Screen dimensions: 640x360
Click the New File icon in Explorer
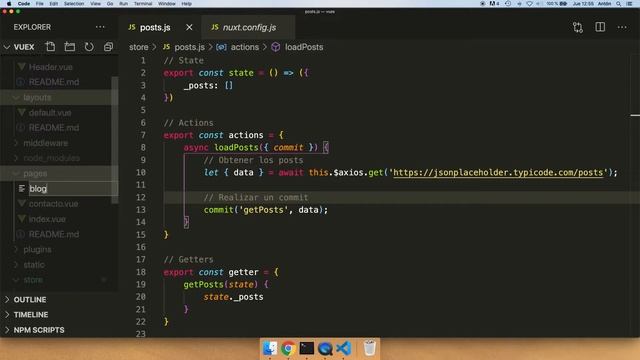coord(50,47)
